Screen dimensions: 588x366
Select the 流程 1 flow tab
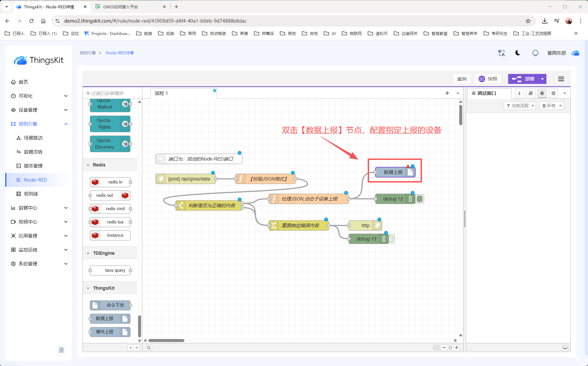pos(161,93)
